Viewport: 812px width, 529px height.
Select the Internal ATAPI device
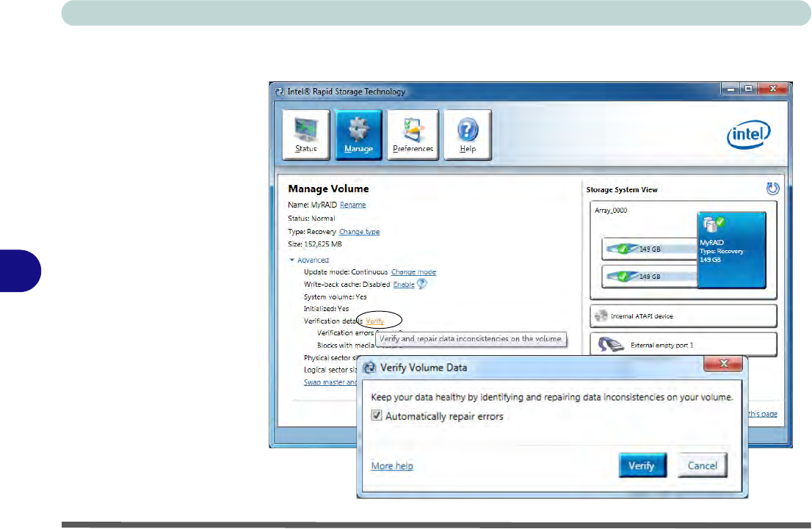pos(683,315)
